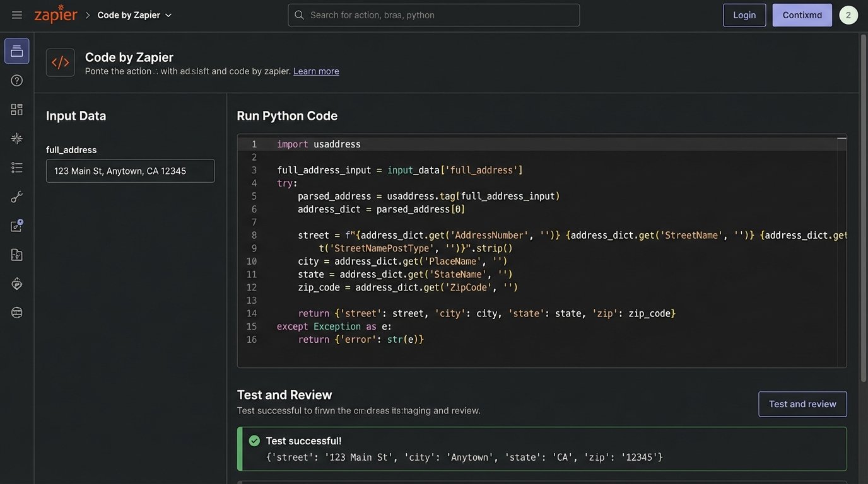Open the help question mark icon
868x484 pixels.
pos(16,79)
